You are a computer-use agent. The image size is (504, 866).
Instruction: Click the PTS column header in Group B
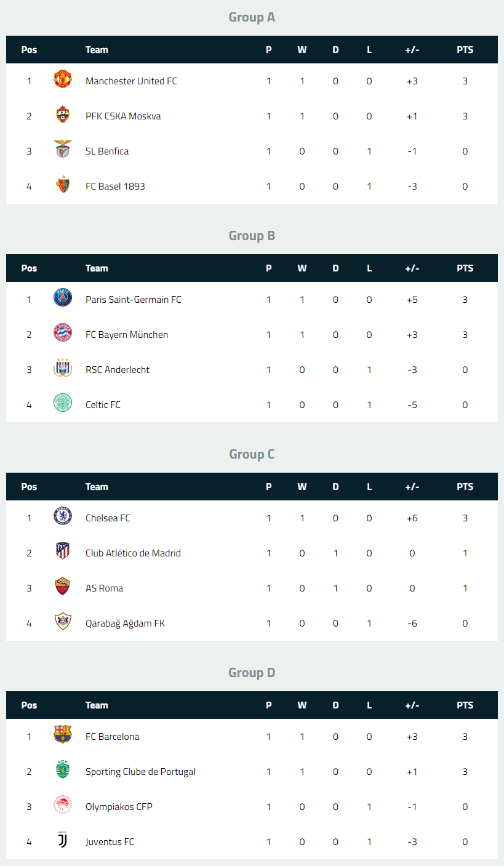[x=465, y=268]
